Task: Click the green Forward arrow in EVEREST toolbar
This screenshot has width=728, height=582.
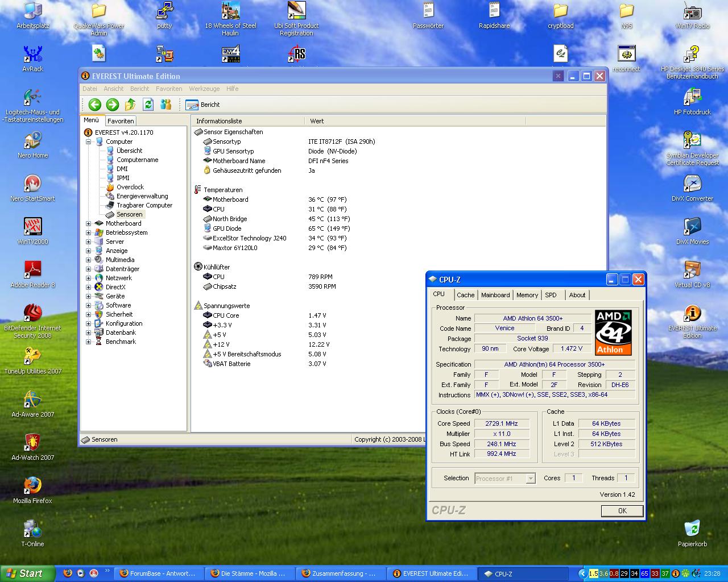Action: coord(113,105)
